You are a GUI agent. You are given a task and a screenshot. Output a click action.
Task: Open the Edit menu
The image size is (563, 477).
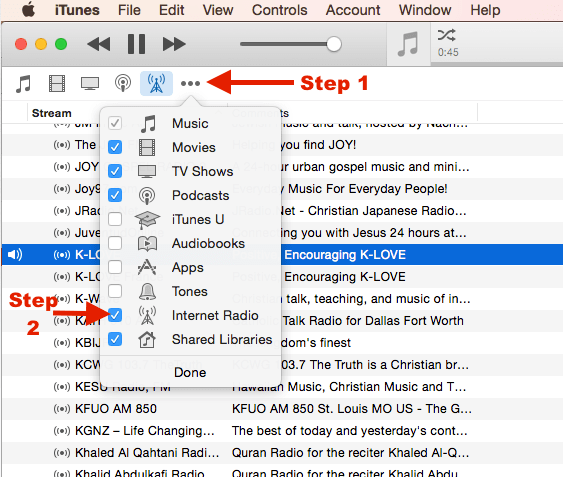tap(172, 10)
